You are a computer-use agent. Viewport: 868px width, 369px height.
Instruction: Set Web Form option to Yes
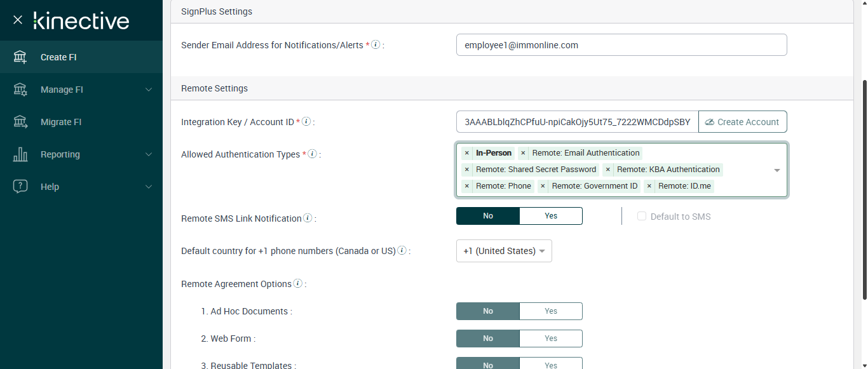point(551,339)
